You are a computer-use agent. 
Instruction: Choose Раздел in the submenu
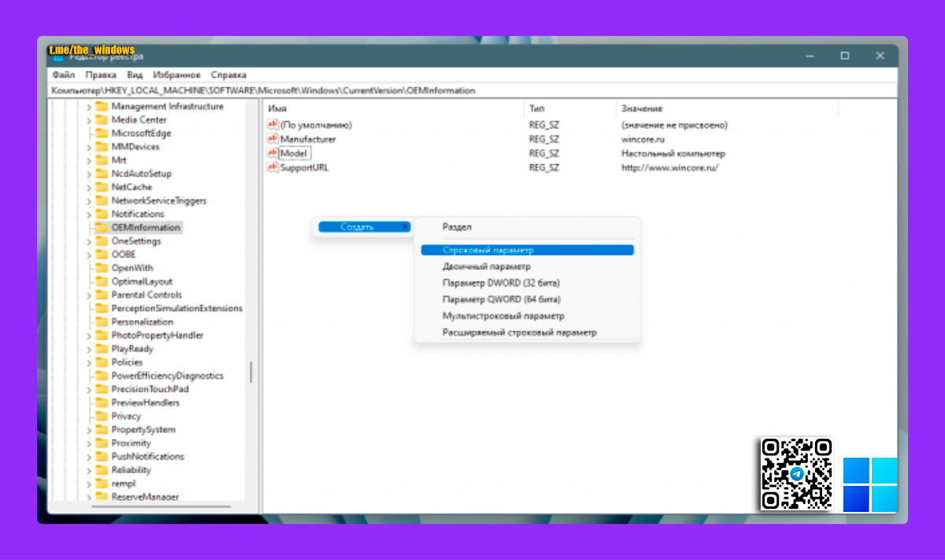[527, 227]
